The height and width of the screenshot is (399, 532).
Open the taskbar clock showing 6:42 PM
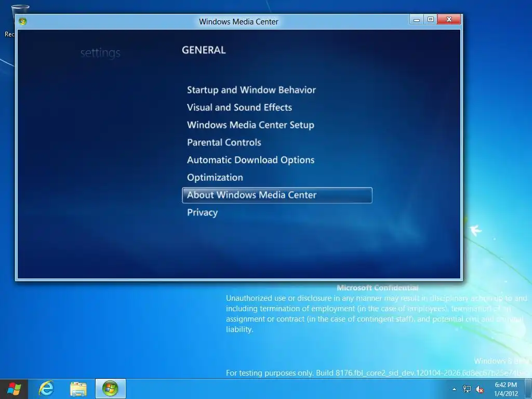pyautogui.click(x=506, y=389)
